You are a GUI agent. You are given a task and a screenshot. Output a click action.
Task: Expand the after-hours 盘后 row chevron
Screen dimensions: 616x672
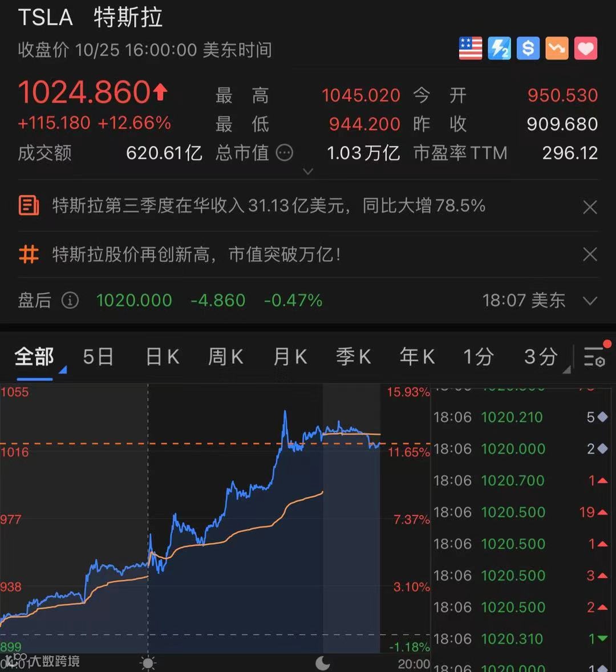[x=590, y=301]
